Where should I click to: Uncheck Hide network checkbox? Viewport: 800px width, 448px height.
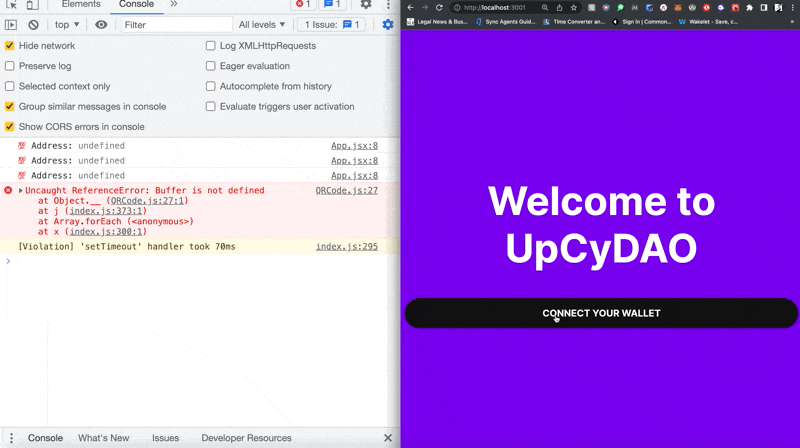click(10, 46)
